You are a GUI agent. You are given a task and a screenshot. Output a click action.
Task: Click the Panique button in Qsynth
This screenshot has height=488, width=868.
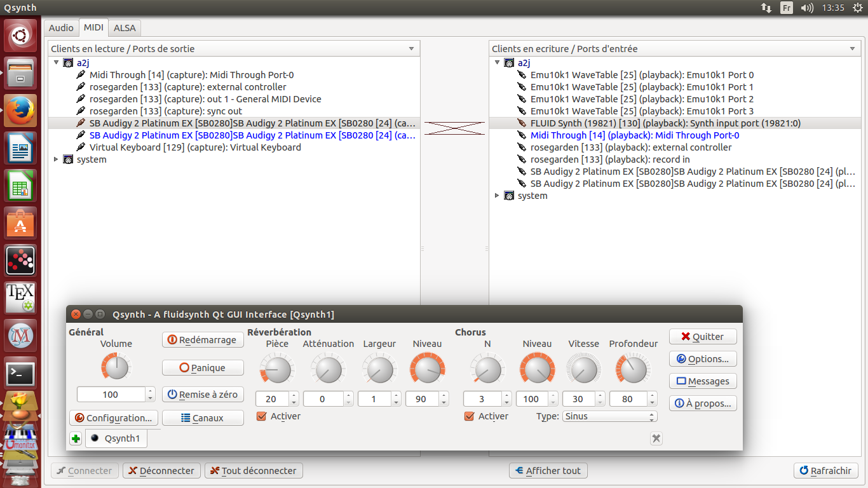pos(203,367)
